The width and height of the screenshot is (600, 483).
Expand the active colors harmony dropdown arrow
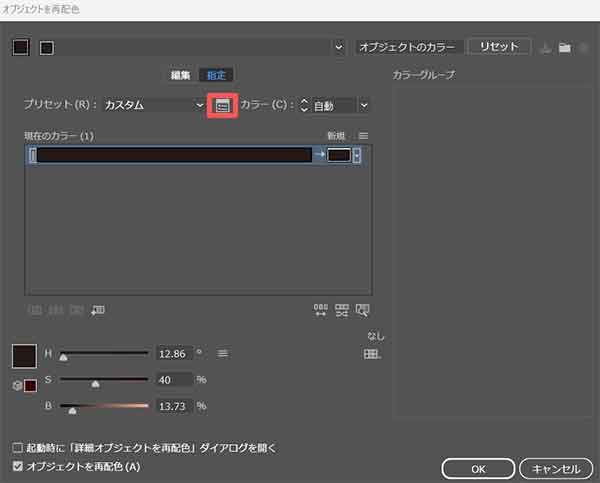point(339,47)
